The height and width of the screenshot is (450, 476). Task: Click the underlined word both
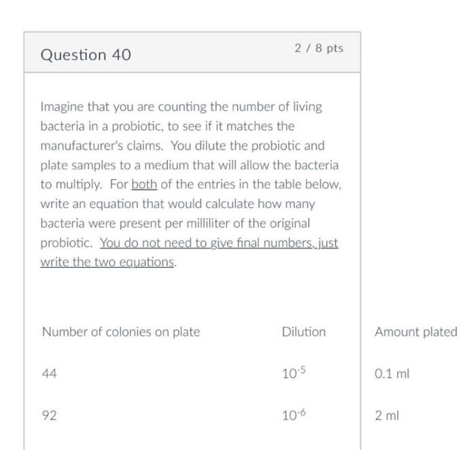(x=143, y=184)
